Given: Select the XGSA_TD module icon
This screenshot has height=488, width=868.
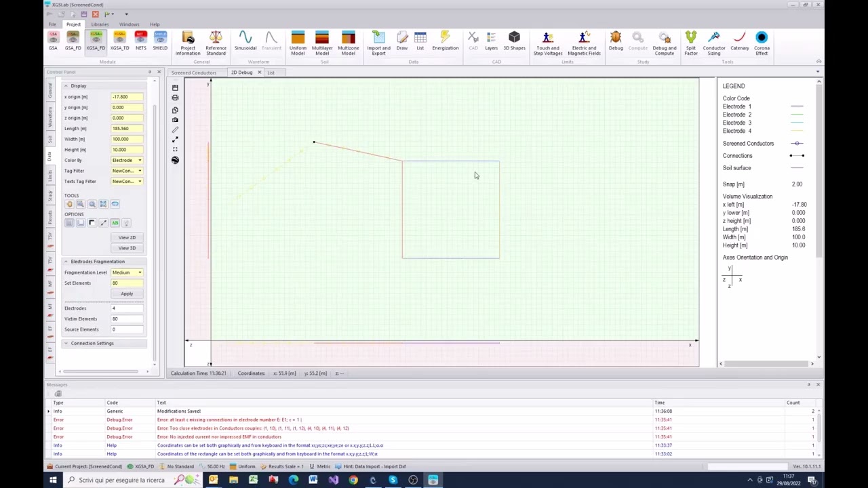Looking at the screenshot, I should point(119,41).
